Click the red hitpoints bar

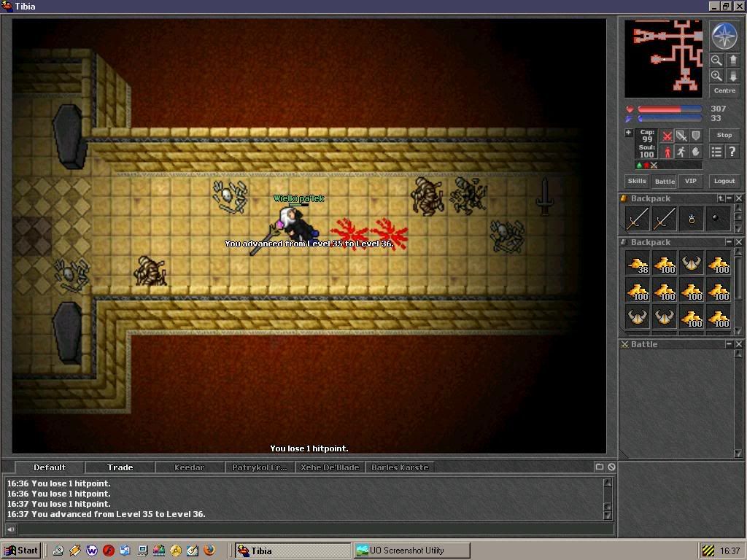click(670, 109)
